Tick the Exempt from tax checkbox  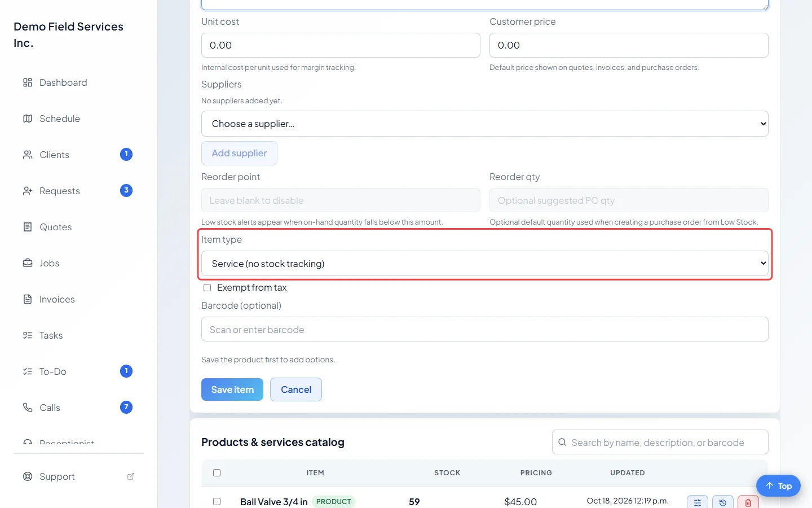208,288
